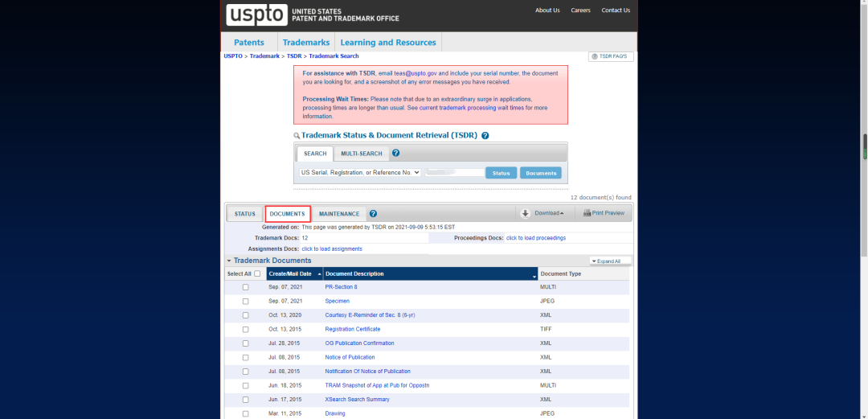Screen dimensions: 868x419
Task: Click the Download arrow icon
Action: [x=526, y=213]
